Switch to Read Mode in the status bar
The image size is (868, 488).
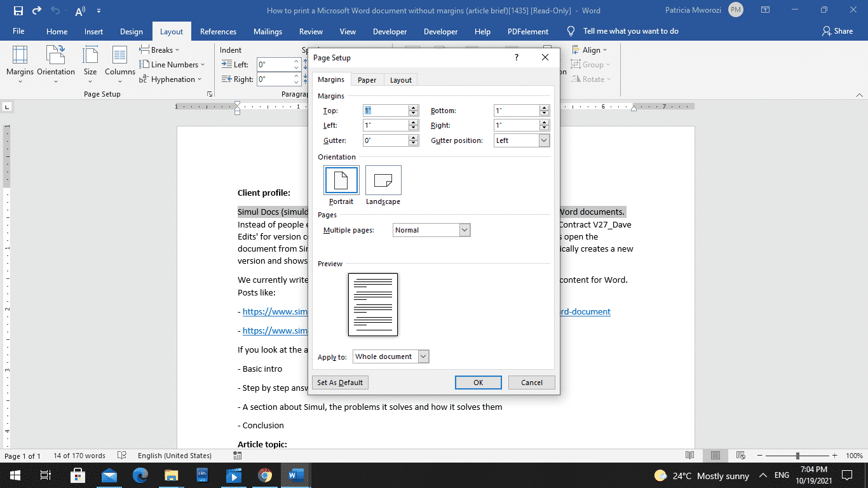click(689, 456)
